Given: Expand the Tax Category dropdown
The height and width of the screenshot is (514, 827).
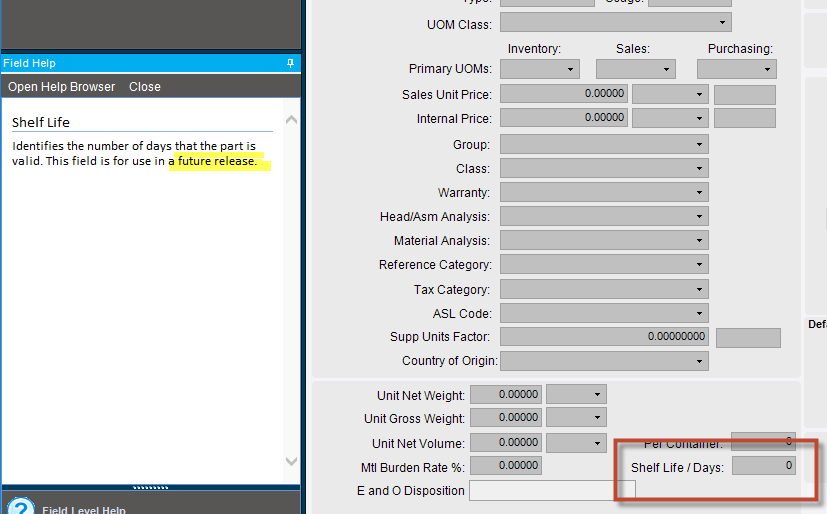Looking at the screenshot, I should [x=699, y=289].
